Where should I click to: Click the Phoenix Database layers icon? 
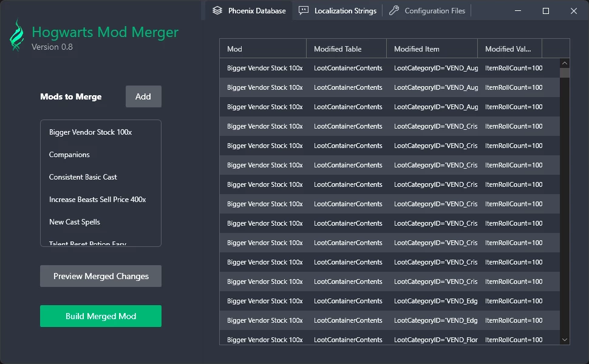(217, 11)
